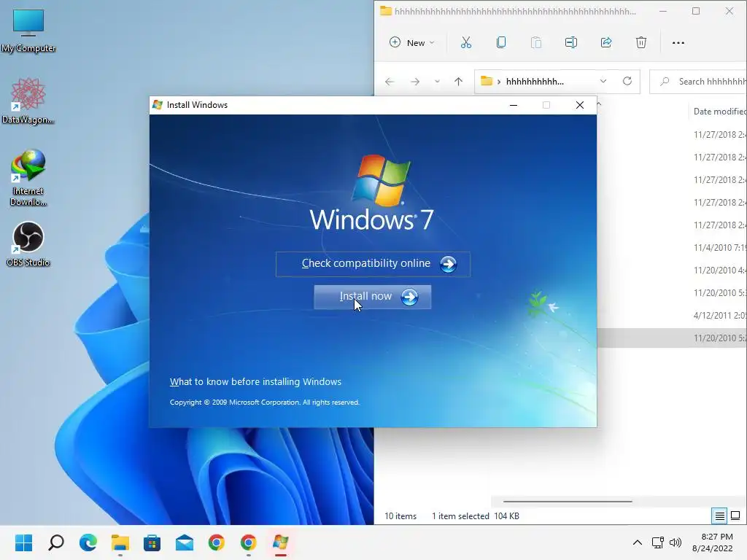Click the Paste icon in Explorer toolbar
Image resolution: width=747 pixels, height=560 pixels.
[x=536, y=43]
